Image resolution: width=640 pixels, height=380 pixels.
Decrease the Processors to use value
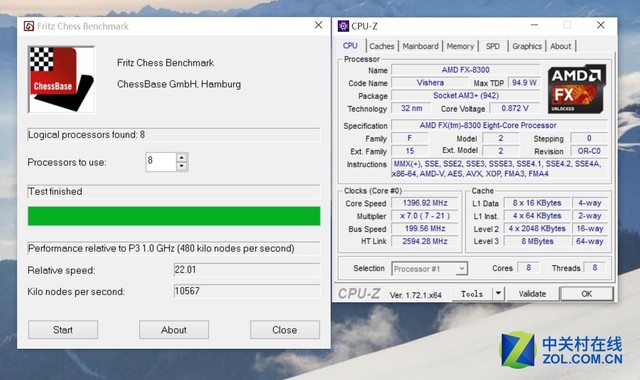(x=182, y=167)
